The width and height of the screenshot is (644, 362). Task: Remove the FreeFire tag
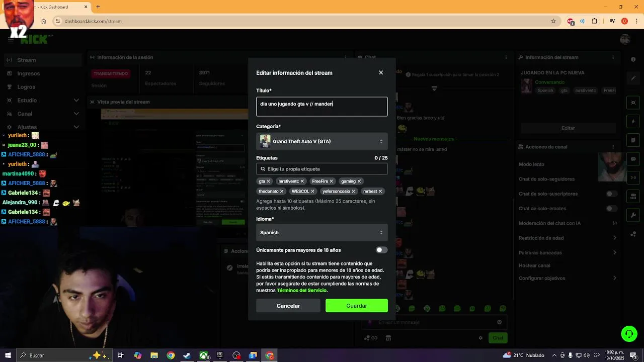click(331, 182)
